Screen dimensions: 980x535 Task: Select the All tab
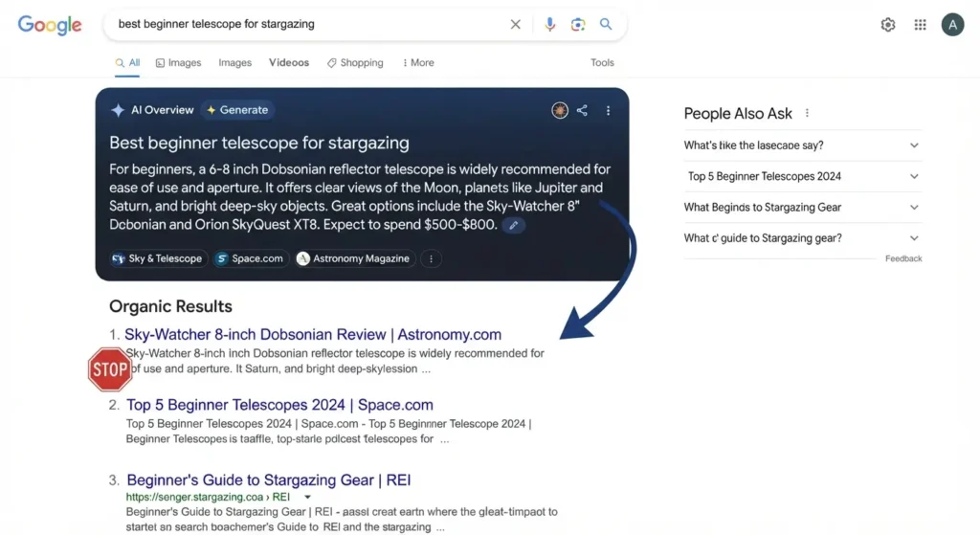127,63
